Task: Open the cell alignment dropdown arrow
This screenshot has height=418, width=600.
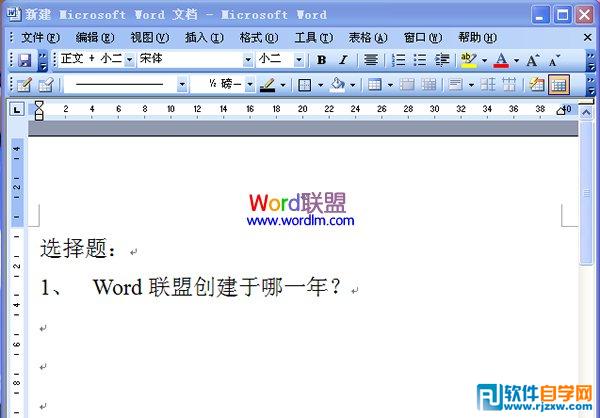Action: (471, 85)
